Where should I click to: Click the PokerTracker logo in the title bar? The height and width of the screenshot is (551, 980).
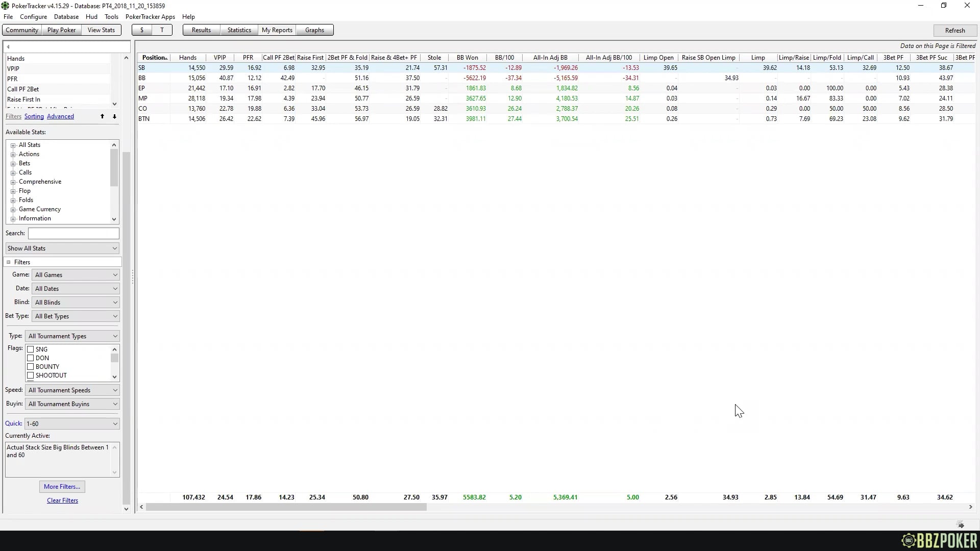[5, 6]
